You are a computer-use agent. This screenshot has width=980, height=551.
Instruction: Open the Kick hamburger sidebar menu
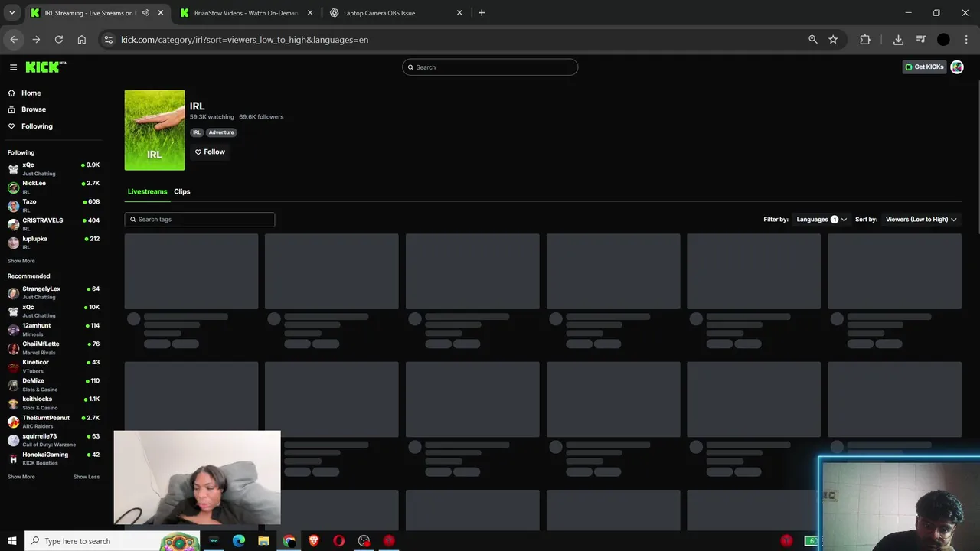click(x=13, y=67)
